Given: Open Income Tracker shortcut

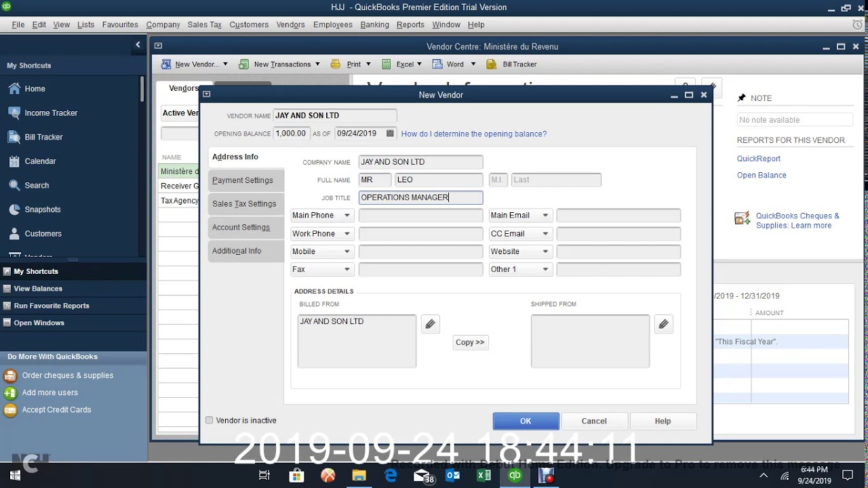Looking at the screenshot, I should pos(51,113).
